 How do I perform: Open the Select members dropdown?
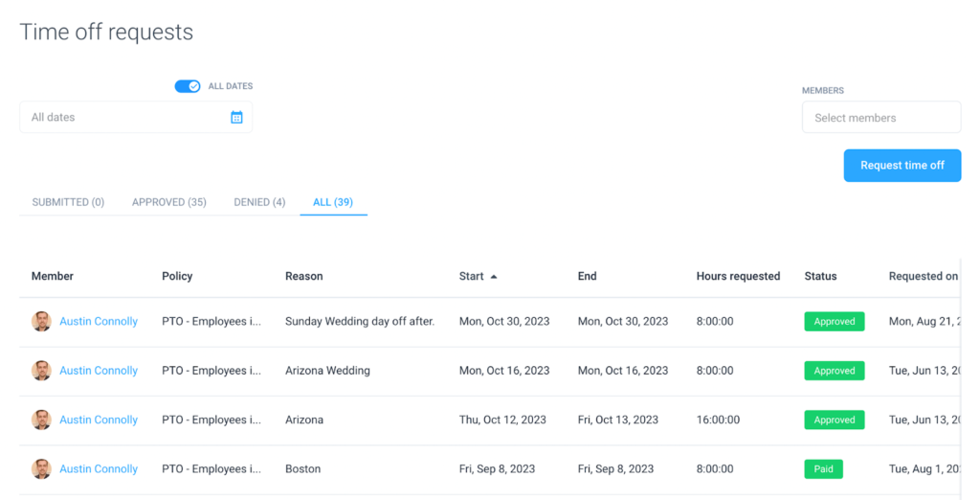coord(880,118)
